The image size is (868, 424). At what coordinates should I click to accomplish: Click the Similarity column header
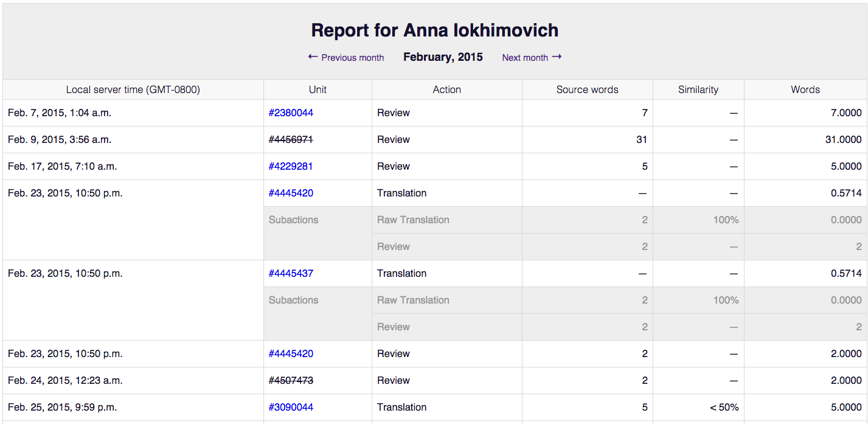698,89
